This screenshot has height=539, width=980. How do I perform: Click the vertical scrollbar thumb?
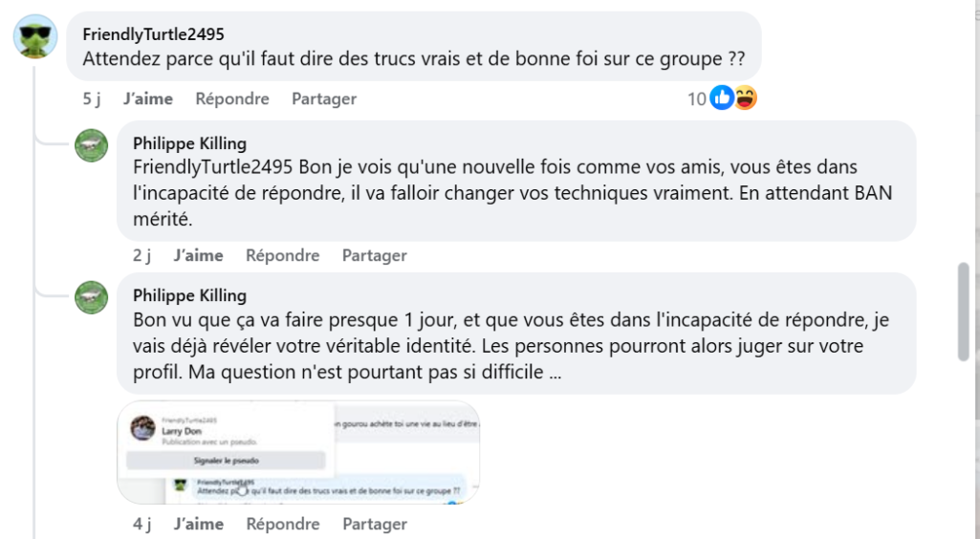(x=965, y=312)
